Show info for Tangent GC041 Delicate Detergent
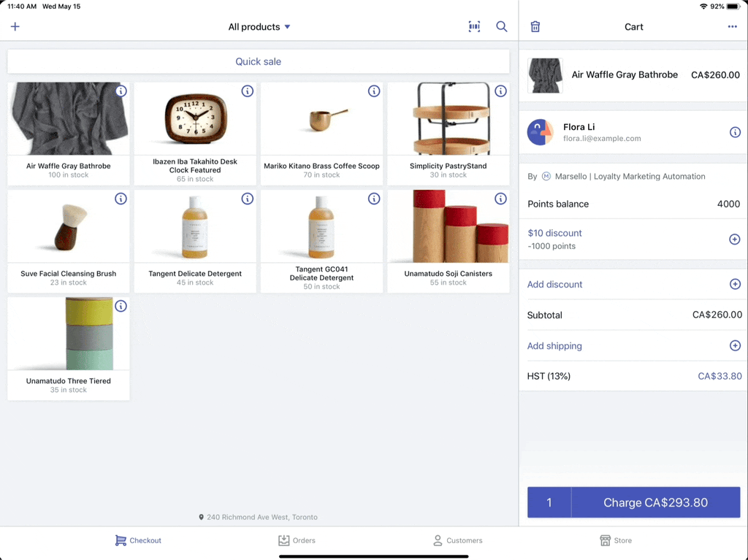The height and width of the screenshot is (560, 748). (x=374, y=199)
